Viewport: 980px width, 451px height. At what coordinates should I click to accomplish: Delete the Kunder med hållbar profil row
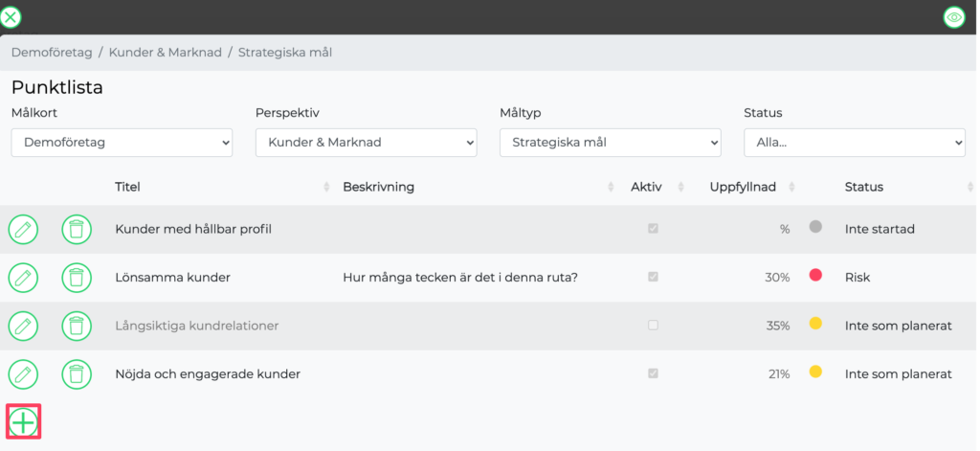77,230
